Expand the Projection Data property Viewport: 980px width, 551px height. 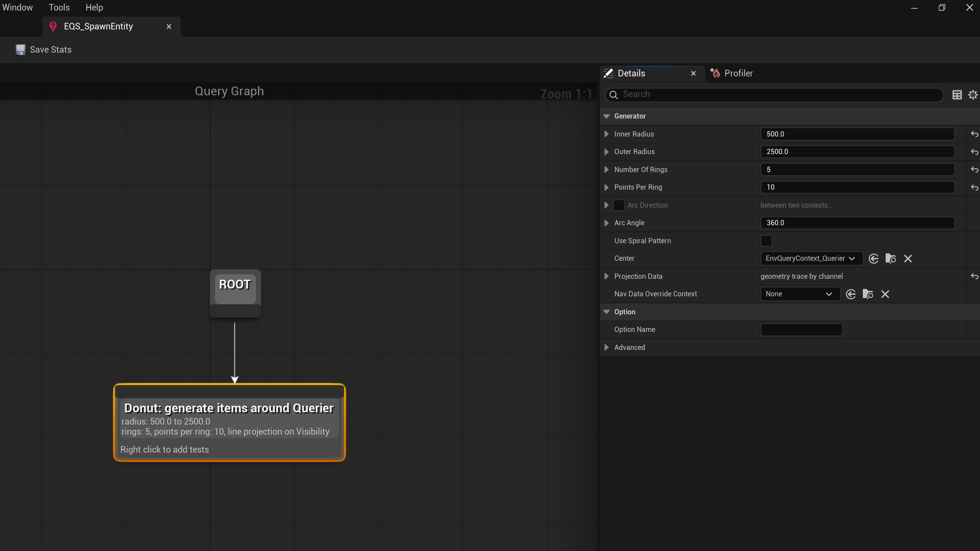[x=607, y=276]
